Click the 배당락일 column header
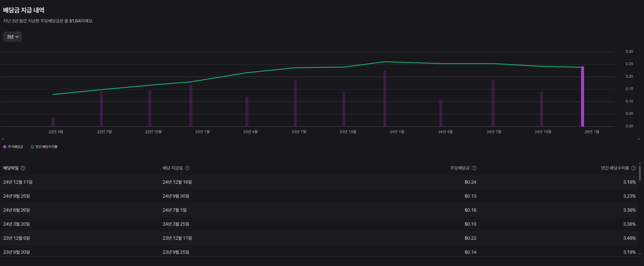 point(11,168)
